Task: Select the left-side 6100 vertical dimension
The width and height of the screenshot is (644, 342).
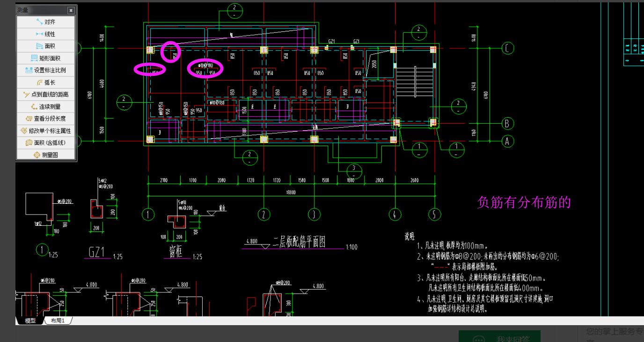Action: (x=89, y=94)
